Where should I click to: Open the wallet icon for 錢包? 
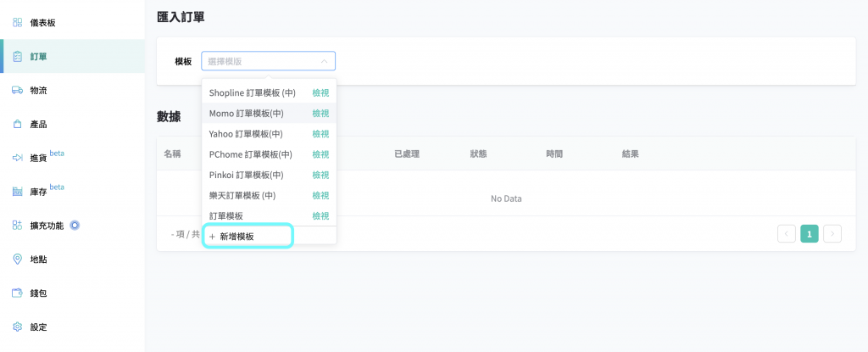coord(17,293)
